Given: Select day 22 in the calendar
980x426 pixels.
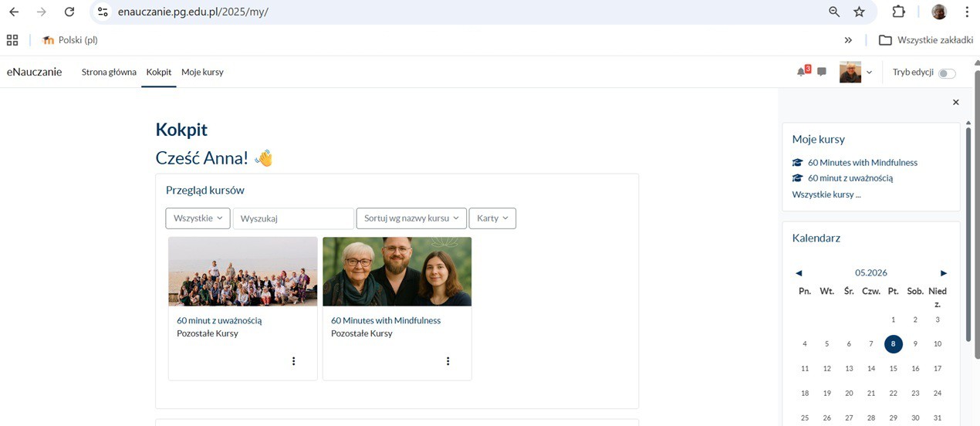Looking at the screenshot, I should click(894, 394).
